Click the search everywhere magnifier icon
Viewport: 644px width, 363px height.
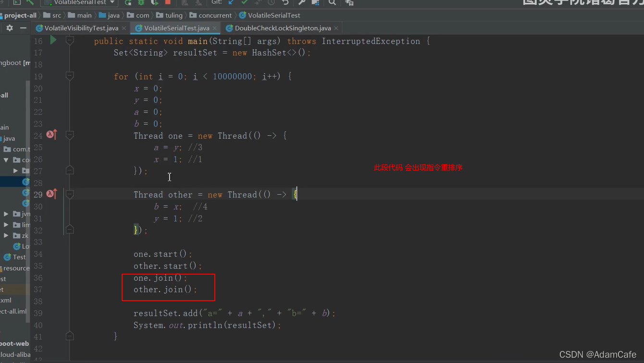click(332, 2)
